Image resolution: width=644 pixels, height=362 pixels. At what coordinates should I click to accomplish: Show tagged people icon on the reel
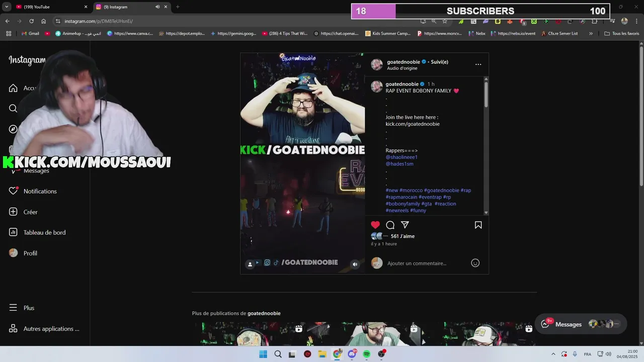250,264
